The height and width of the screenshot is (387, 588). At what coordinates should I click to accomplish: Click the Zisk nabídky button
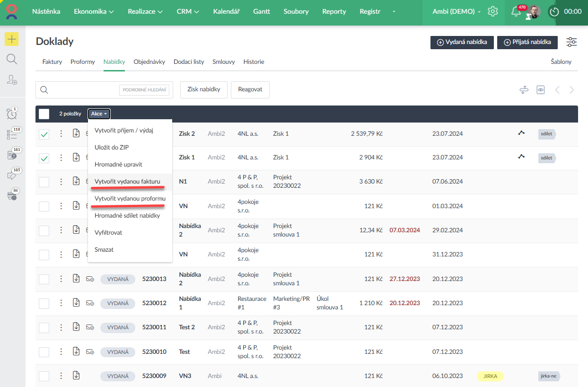[203, 89]
